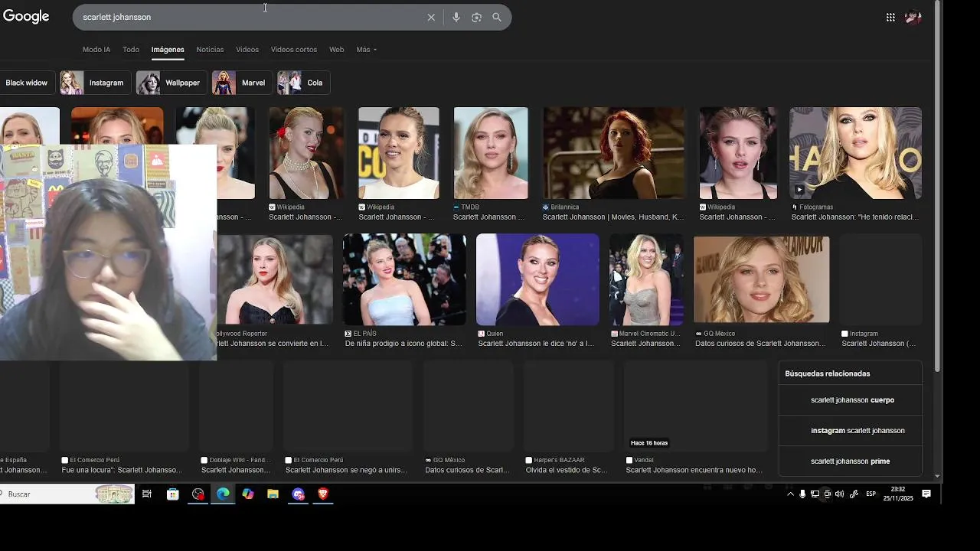This screenshot has width=980, height=551.
Task: Open Britannica link Scarlett Johansson | Movies, Husband
Action: click(x=613, y=217)
